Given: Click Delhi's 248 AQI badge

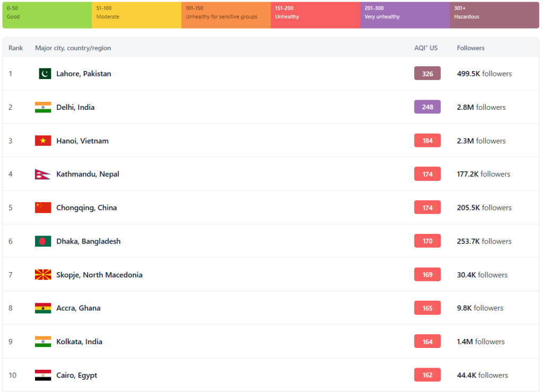Looking at the screenshot, I should point(427,107).
